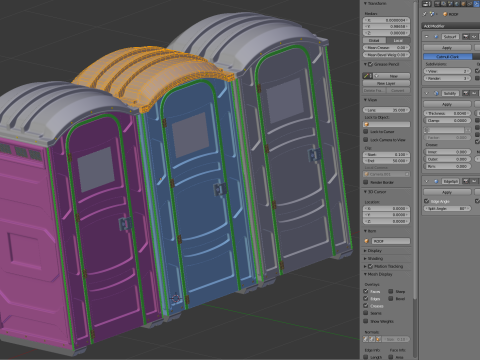480x360 pixels.
Task: Click the Subsurf modifier name field
Action: [x=450, y=36]
